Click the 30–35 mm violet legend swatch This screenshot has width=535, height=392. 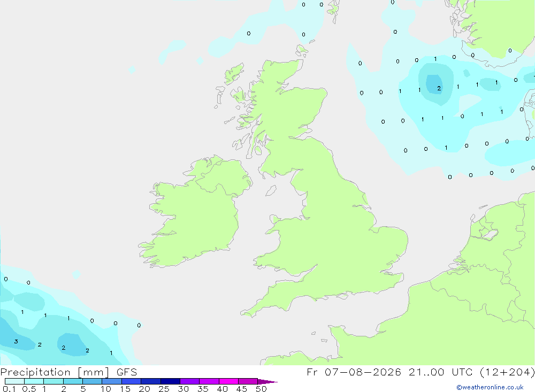[189, 381]
